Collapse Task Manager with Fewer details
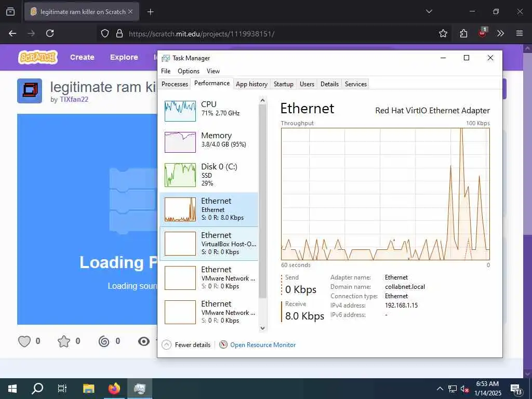This screenshot has height=399, width=532. [187, 345]
